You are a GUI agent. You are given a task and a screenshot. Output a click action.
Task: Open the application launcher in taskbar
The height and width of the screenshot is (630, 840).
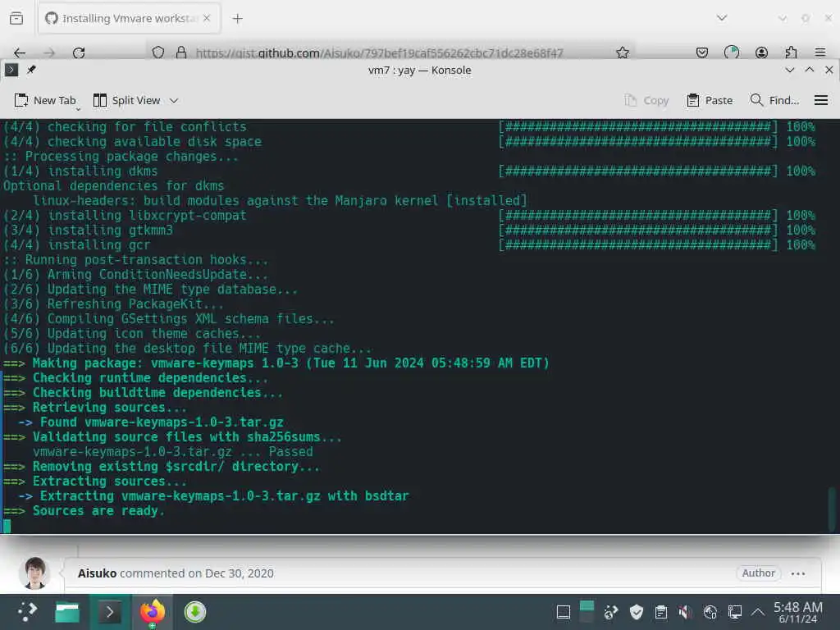click(x=26, y=612)
